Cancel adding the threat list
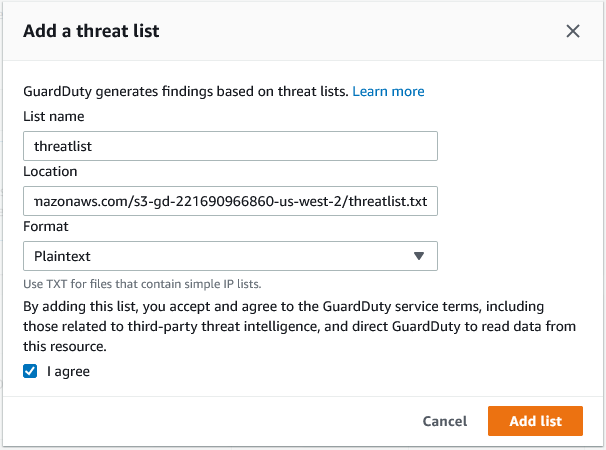Viewport: 606px width, 450px height. tap(445, 421)
